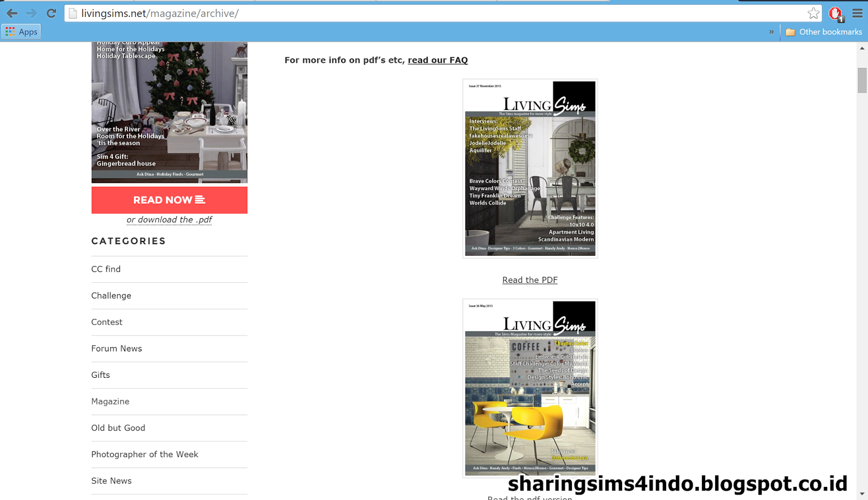Click the scrollbar up arrow
The image size is (868, 500).
pos(862,48)
